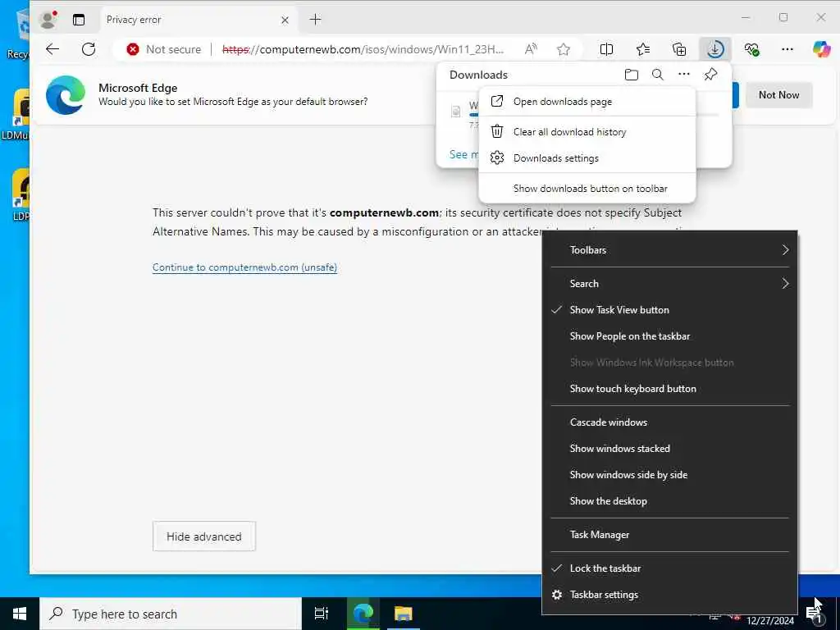Click the address bar URL field
Screen dimensions: 840x630
click(x=363, y=49)
